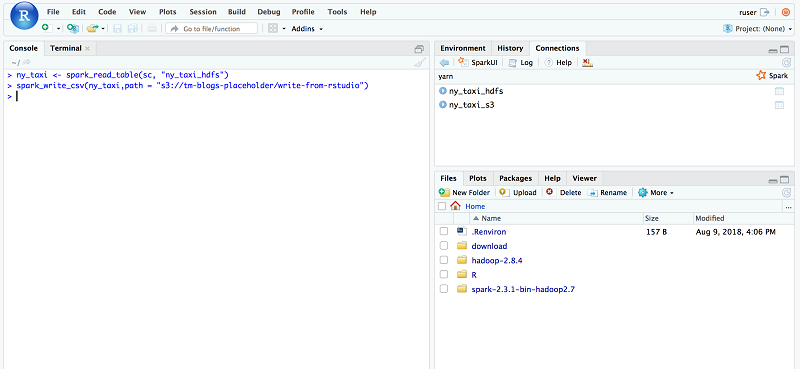Check the .Renviron file checkbox
Screen dimensions: 800x369
pos(444,232)
